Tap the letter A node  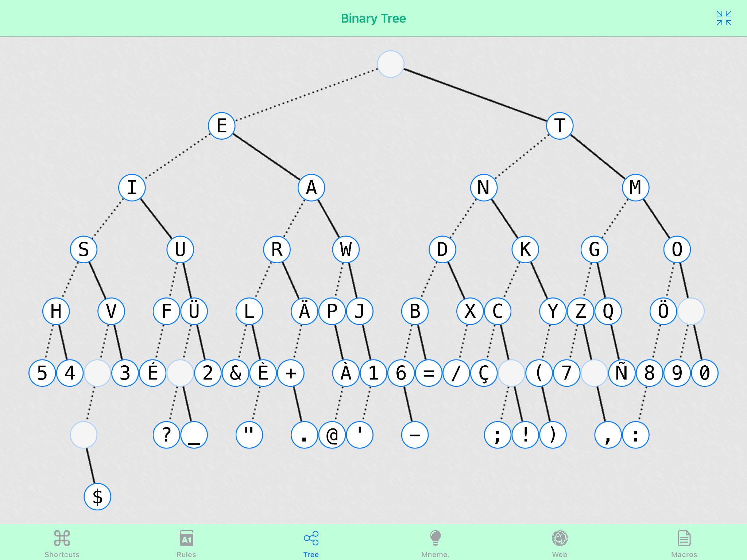point(311,188)
